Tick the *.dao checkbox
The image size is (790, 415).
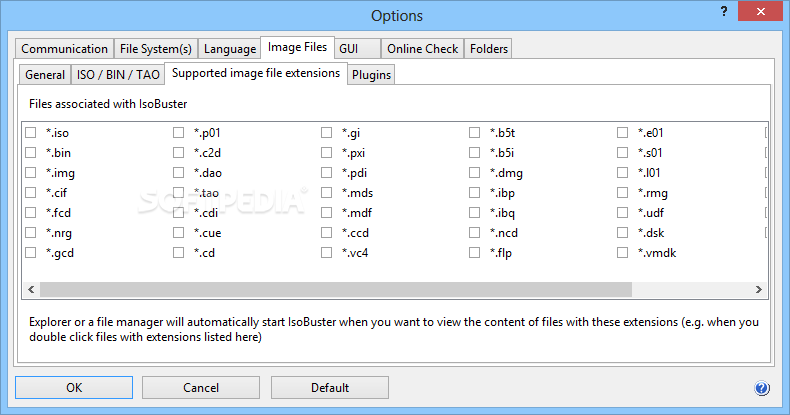tap(178, 173)
